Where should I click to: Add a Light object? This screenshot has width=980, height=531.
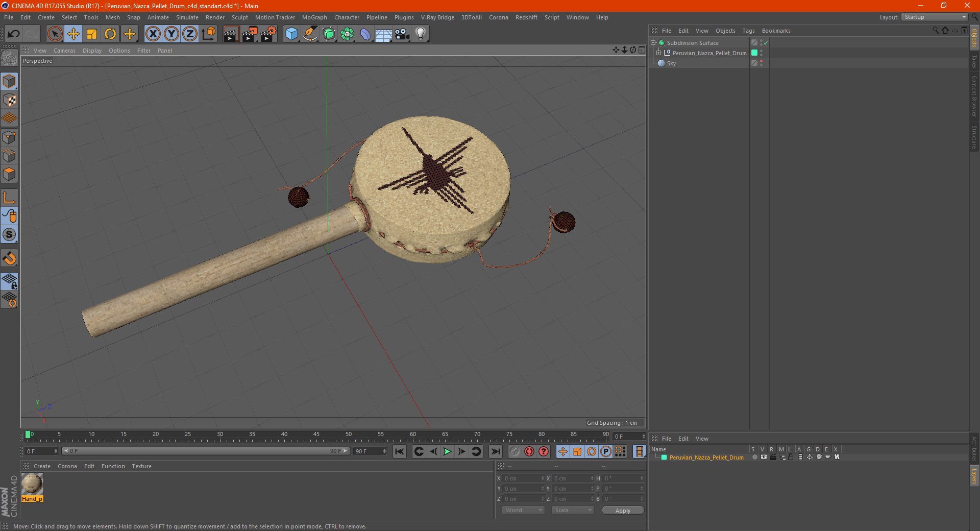point(421,34)
